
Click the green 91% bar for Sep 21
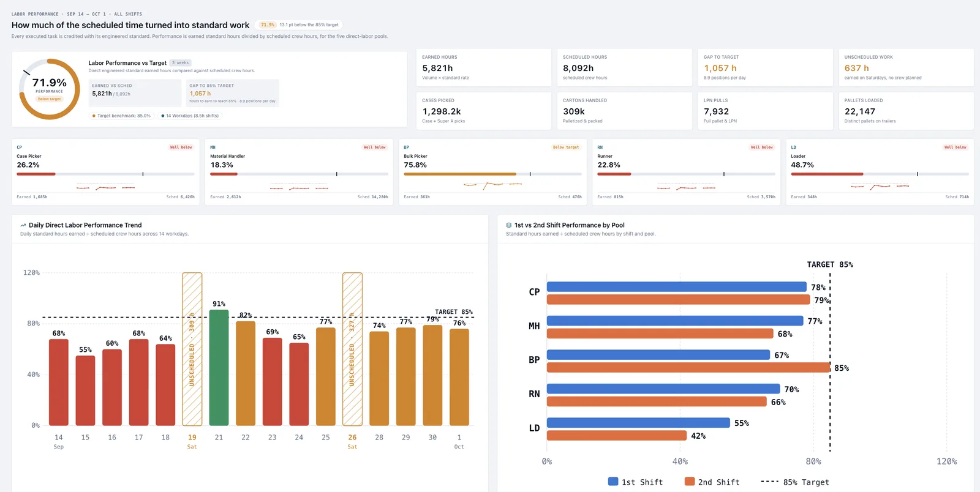point(219,368)
